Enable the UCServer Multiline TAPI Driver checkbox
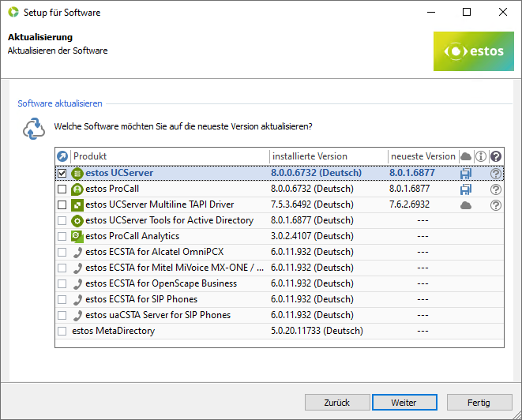522x420 pixels. 62,204
